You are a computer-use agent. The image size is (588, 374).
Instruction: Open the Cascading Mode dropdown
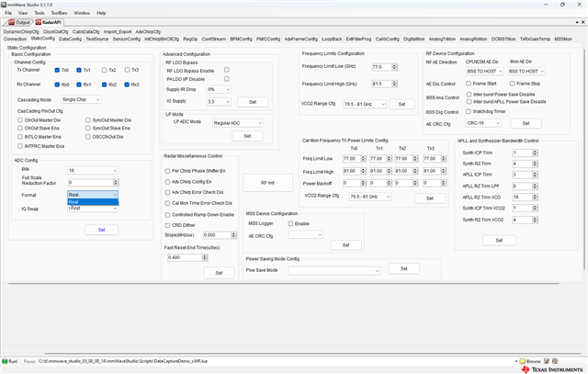[81, 99]
